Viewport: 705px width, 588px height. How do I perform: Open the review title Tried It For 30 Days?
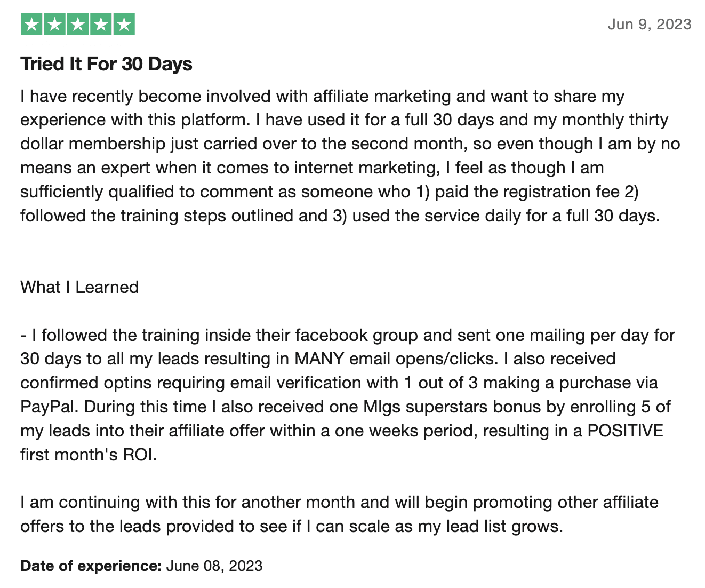[106, 64]
